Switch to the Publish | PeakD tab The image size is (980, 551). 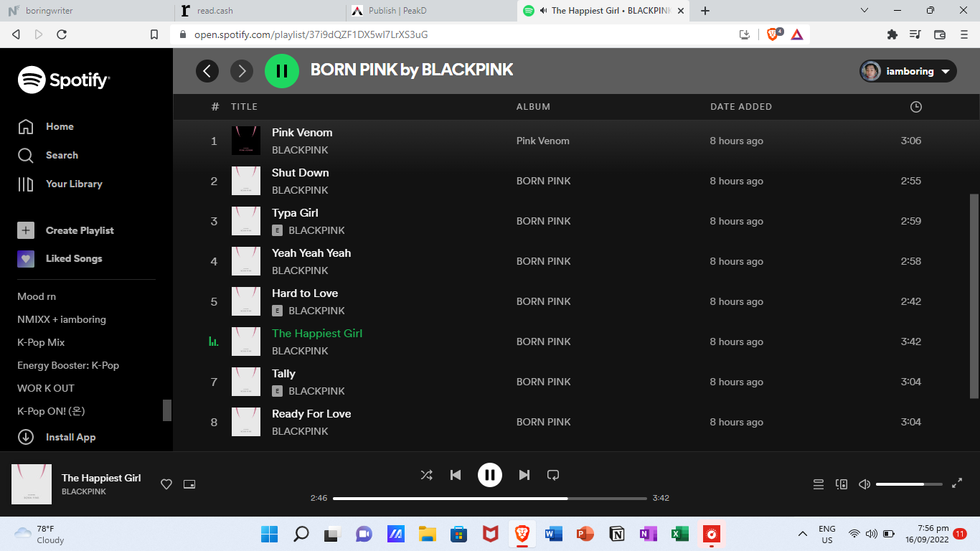pyautogui.click(x=430, y=11)
